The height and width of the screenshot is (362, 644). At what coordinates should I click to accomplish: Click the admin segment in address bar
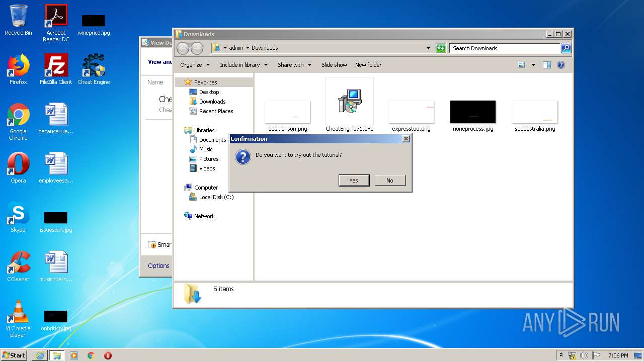point(236,48)
